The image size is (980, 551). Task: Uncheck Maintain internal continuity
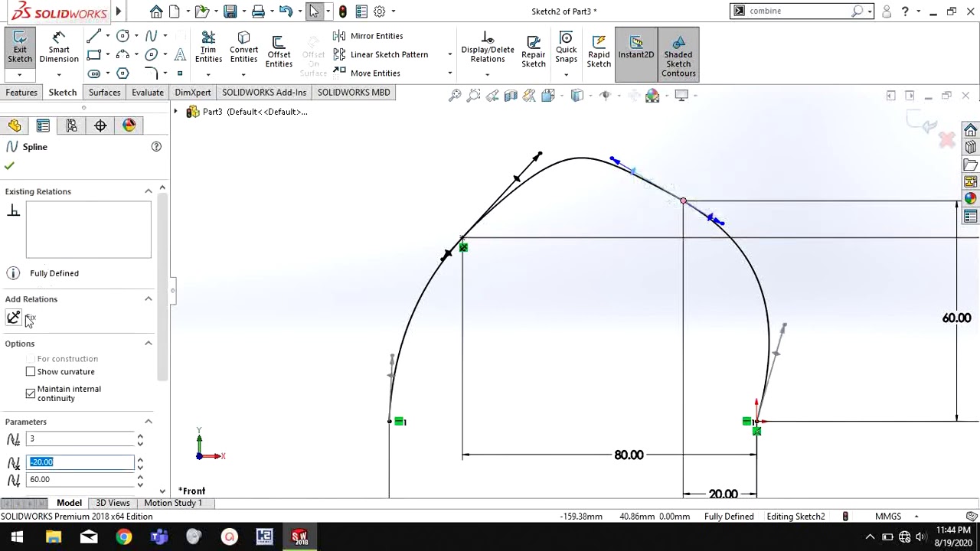(x=31, y=393)
